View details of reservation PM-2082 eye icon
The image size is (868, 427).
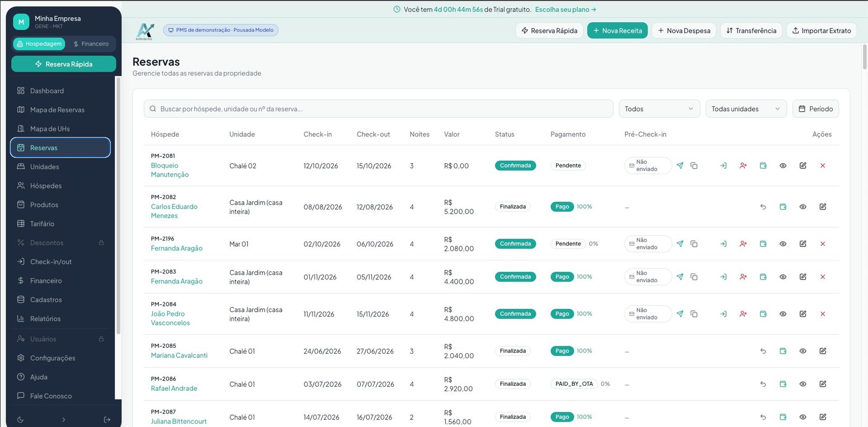coord(803,207)
